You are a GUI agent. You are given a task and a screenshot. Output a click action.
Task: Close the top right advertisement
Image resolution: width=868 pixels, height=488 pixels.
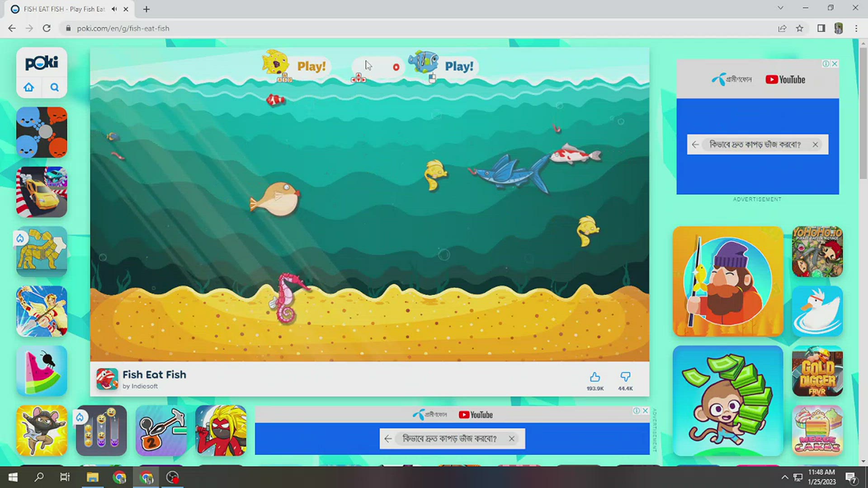835,64
